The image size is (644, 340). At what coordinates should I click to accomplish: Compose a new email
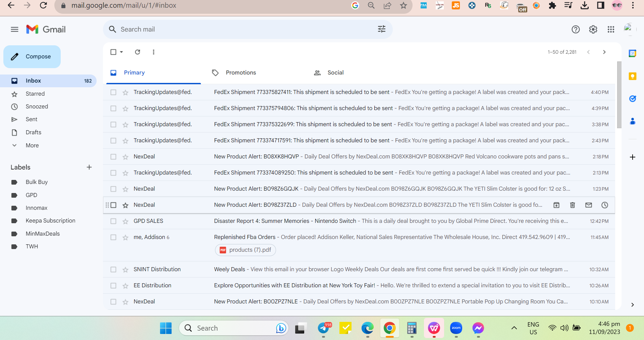click(x=32, y=57)
